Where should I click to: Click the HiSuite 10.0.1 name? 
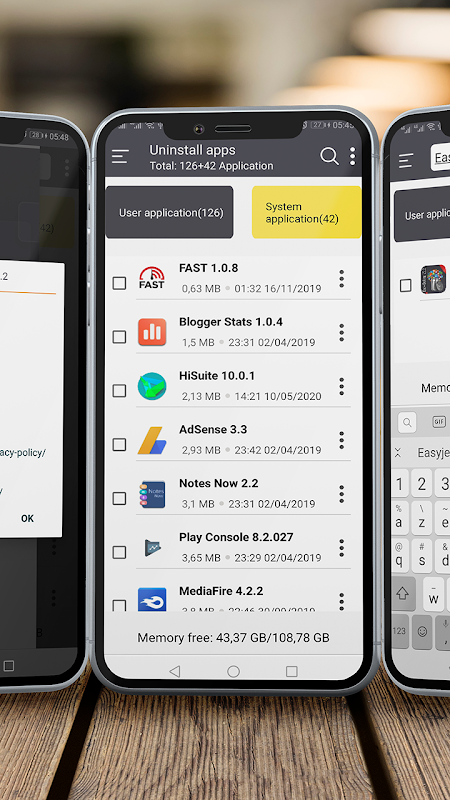pos(217,376)
